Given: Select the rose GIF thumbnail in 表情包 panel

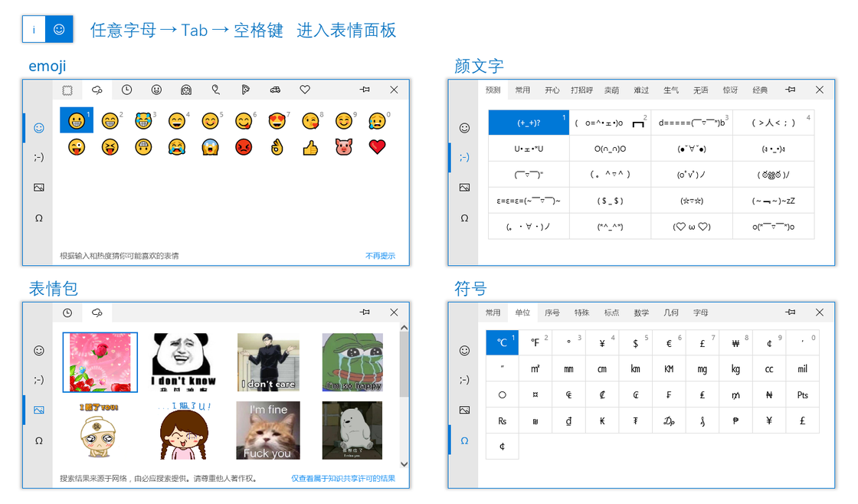Looking at the screenshot, I should [100, 362].
